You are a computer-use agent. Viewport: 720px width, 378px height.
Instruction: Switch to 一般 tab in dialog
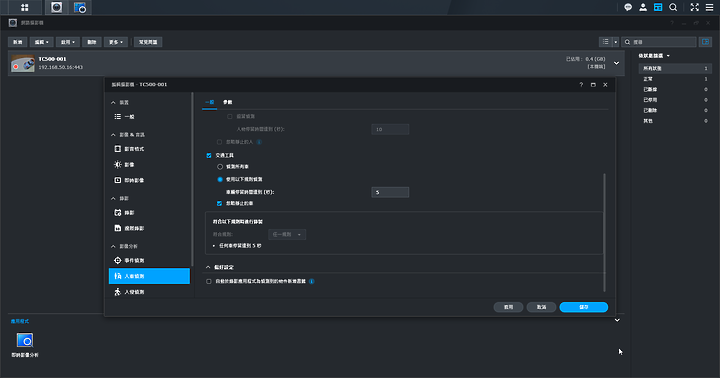[209, 102]
